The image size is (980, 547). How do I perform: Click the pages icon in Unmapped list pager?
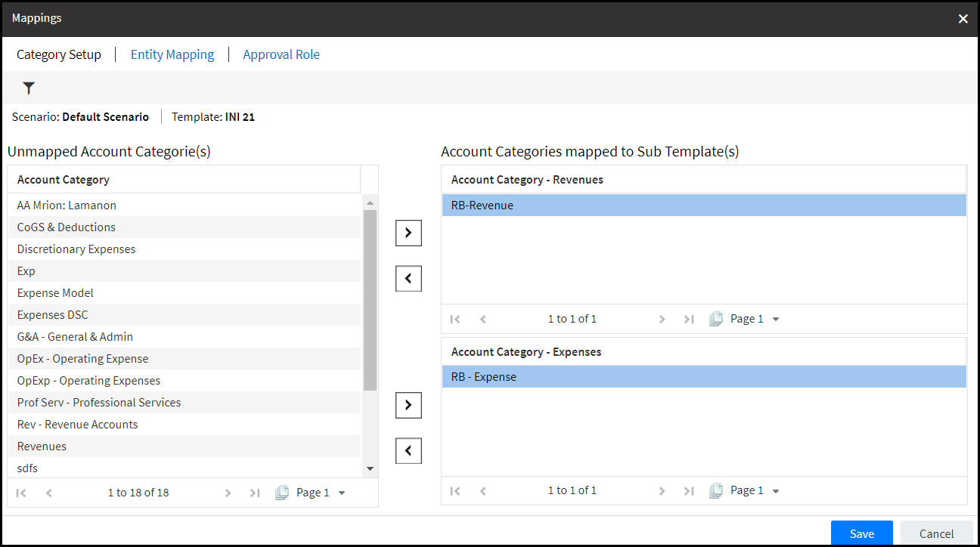282,493
